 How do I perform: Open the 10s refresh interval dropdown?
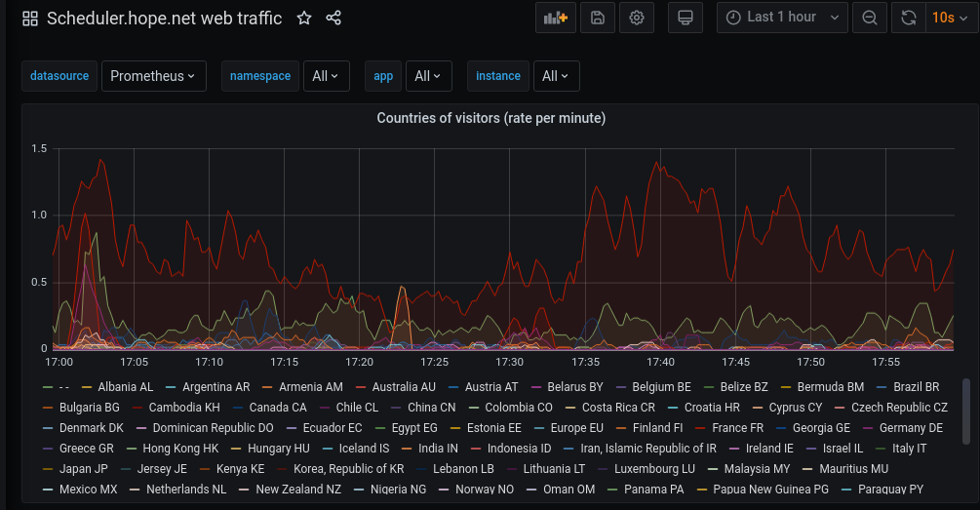(x=950, y=18)
